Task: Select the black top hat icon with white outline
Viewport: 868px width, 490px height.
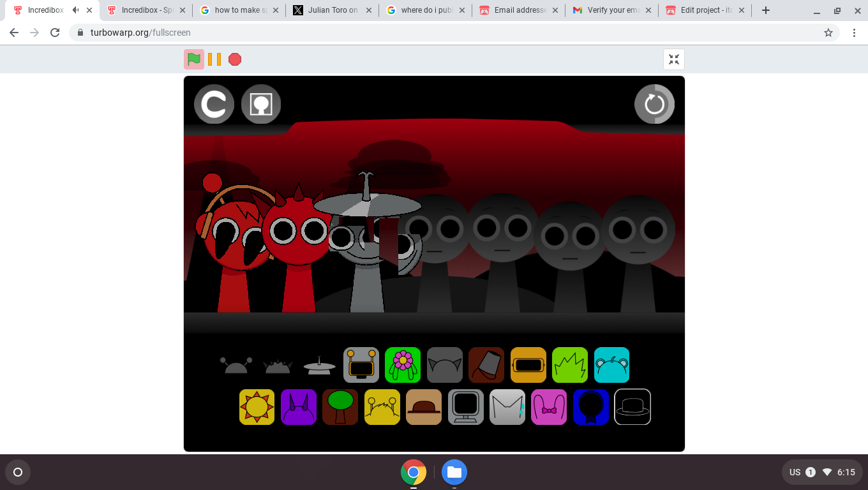Action: coord(632,407)
